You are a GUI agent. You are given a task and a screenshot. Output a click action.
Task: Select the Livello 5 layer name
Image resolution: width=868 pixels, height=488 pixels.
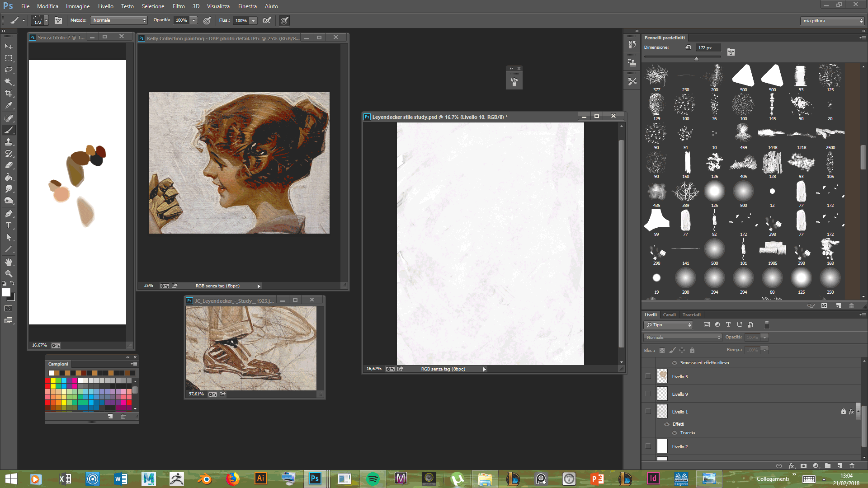click(679, 376)
